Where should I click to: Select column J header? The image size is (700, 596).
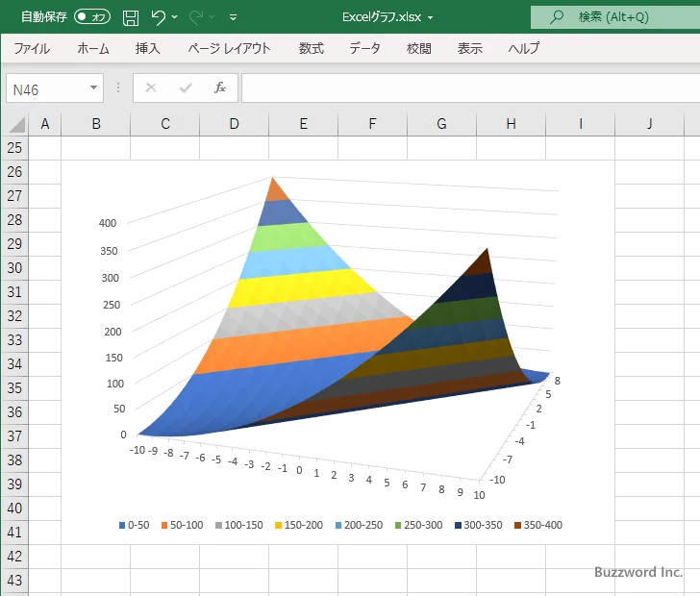pyautogui.click(x=650, y=124)
